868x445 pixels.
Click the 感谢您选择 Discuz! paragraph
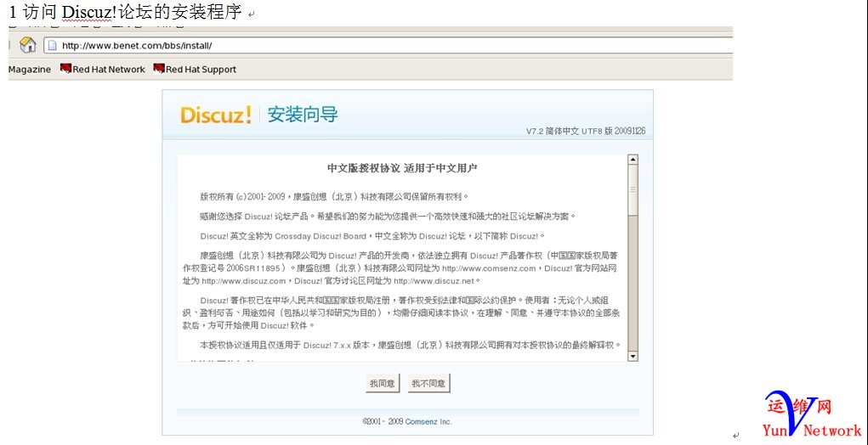click(389, 217)
